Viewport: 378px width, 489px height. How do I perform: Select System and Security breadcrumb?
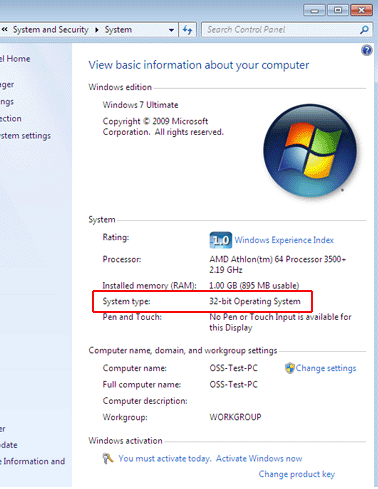[50, 30]
